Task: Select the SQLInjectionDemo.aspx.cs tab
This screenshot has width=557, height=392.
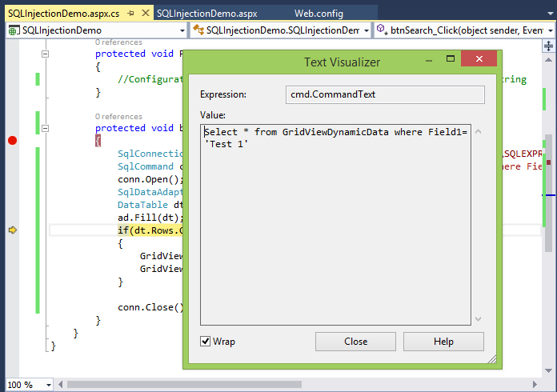Action: click(x=63, y=14)
